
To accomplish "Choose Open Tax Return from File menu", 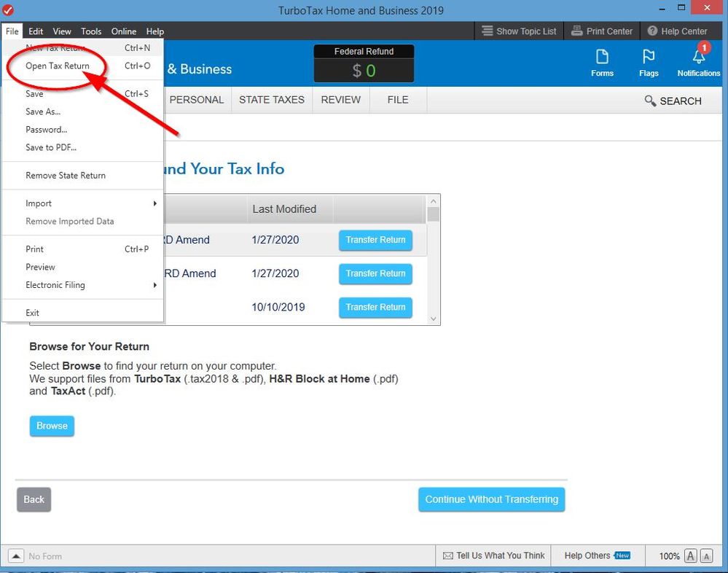I will pos(82,66).
